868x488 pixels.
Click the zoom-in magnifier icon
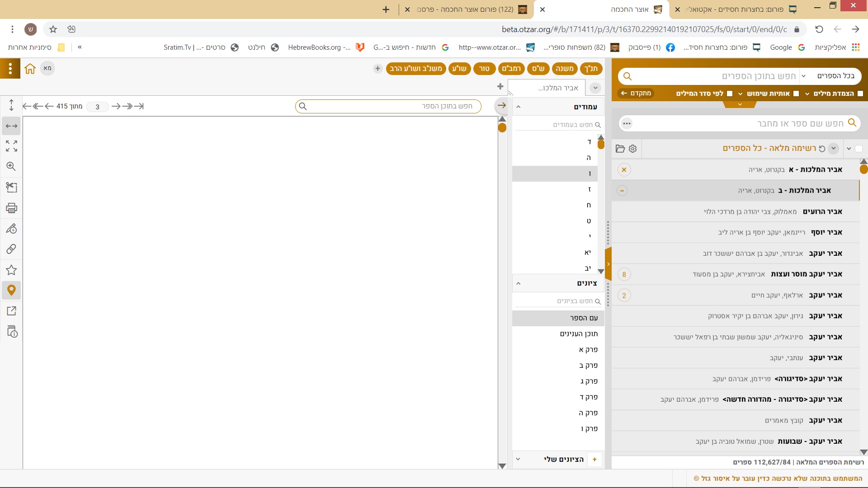(11, 166)
